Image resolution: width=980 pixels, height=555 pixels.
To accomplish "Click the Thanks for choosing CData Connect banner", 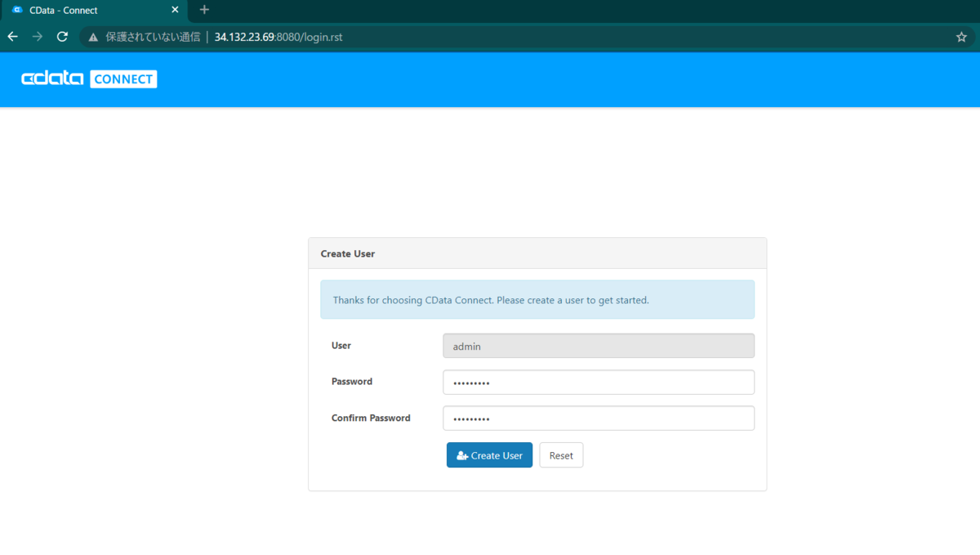I will [x=537, y=300].
